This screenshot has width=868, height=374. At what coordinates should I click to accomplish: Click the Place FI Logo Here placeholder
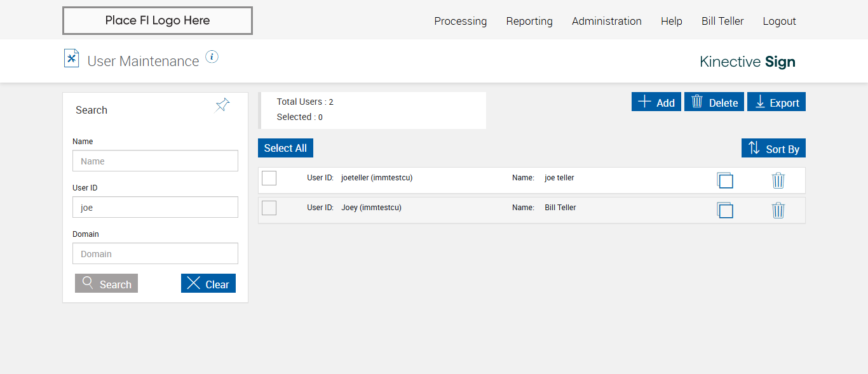click(158, 20)
